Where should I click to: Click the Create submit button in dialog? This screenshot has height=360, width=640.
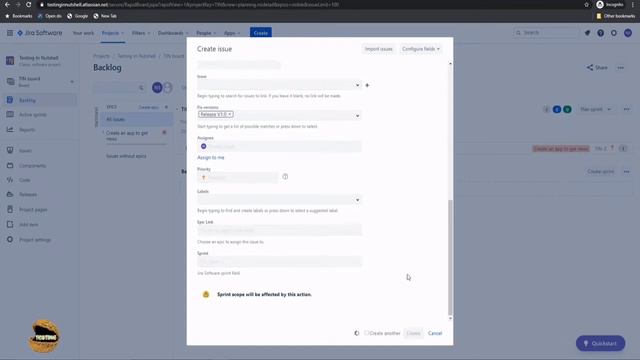coord(413,333)
